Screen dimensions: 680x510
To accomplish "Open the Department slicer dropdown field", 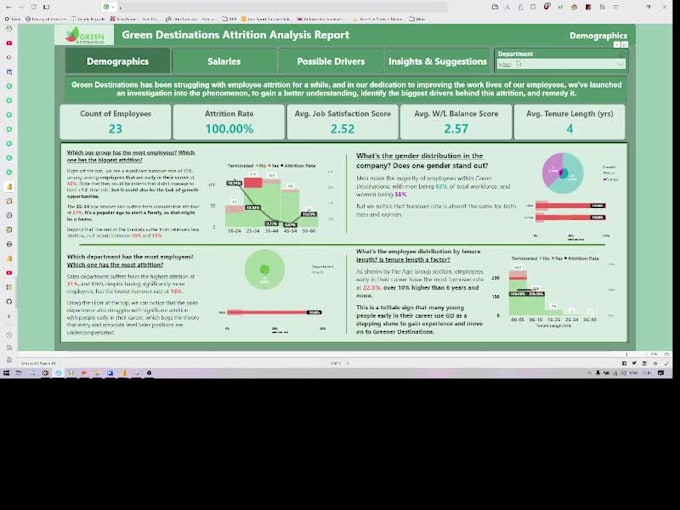I will pos(561,64).
